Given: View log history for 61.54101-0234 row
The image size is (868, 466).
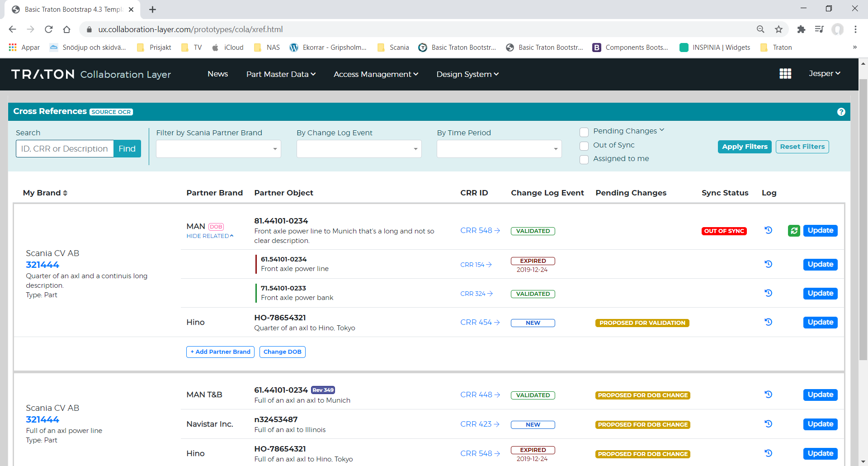Looking at the screenshot, I should coord(768,264).
